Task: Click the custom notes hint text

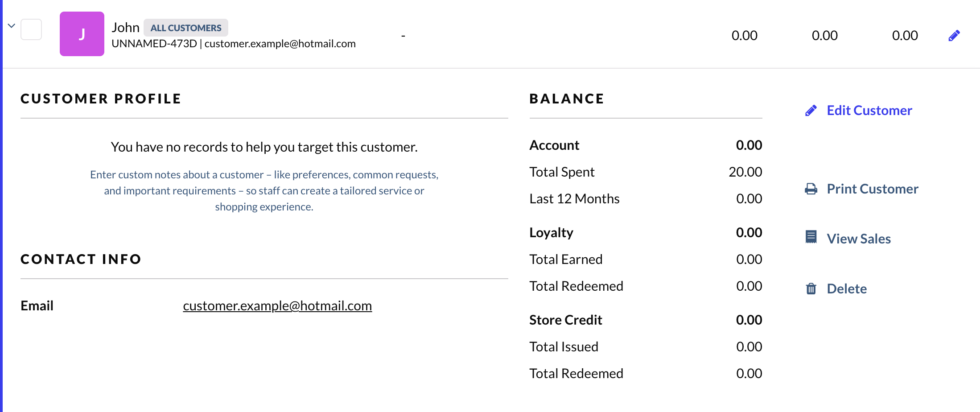Action: (264, 191)
